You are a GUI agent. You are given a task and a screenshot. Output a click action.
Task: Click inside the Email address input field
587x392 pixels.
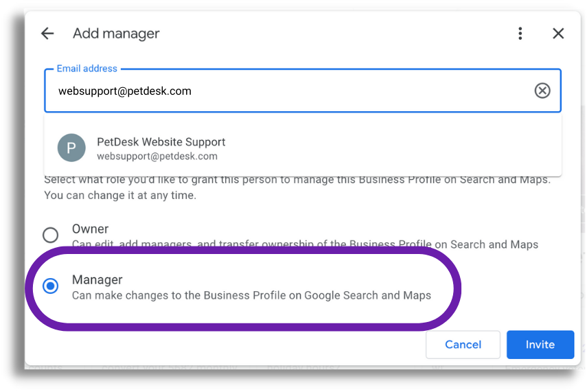[x=303, y=91]
